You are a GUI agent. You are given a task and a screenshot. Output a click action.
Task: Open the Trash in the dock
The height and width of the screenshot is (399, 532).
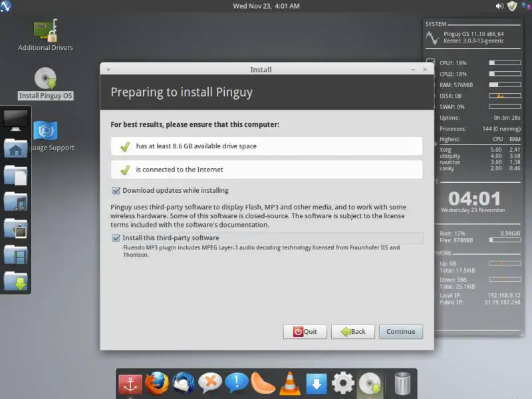point(402,384)
